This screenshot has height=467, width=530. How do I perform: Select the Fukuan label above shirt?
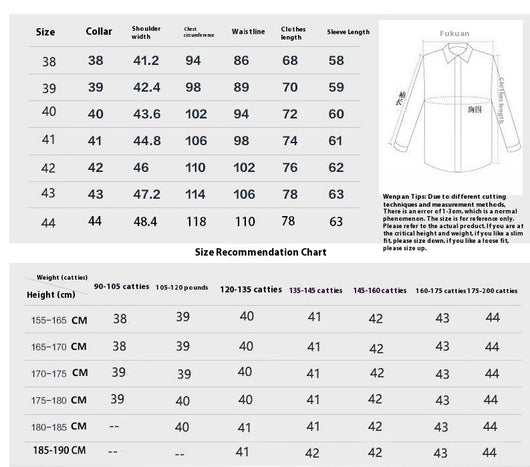coord(454,33)
